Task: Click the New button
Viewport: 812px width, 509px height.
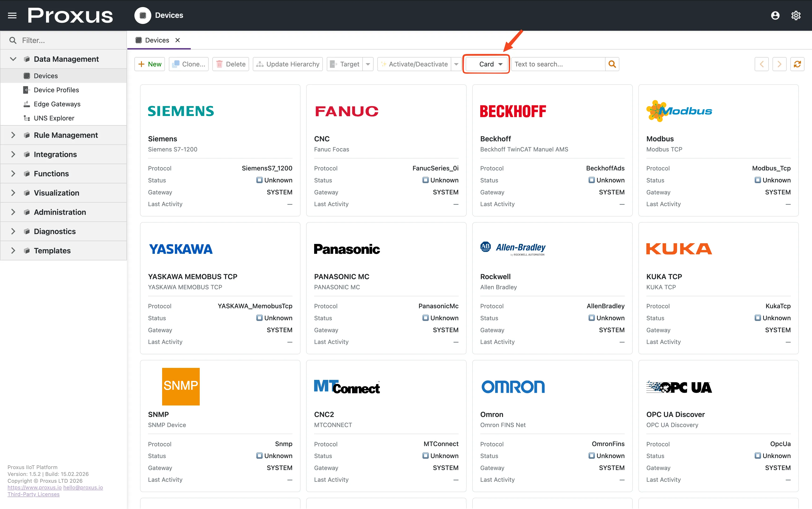Action: pos(149,64)
